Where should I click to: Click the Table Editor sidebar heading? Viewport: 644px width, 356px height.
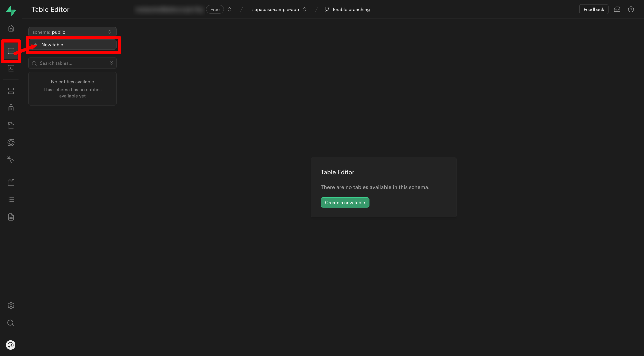click(50, 9)
